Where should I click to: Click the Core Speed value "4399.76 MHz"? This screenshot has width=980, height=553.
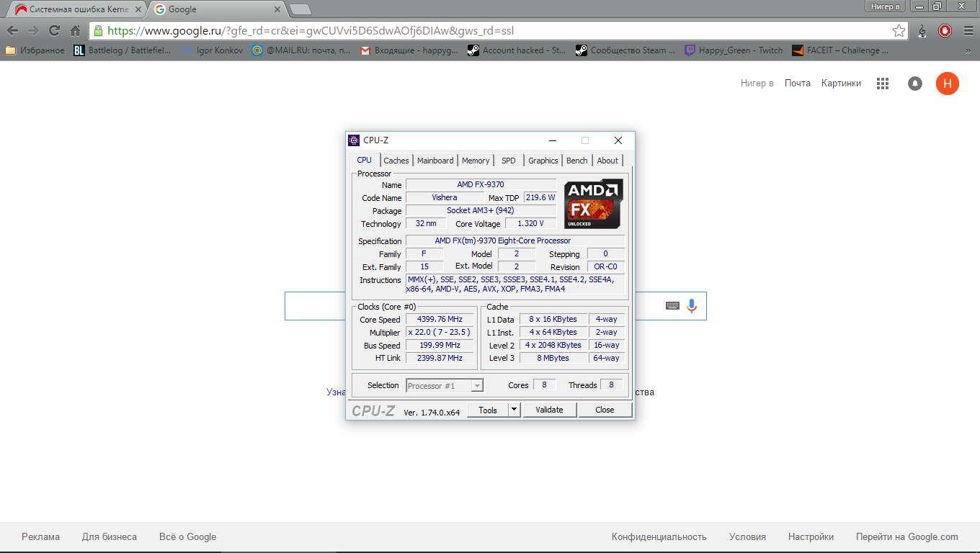tap(440, 320)
